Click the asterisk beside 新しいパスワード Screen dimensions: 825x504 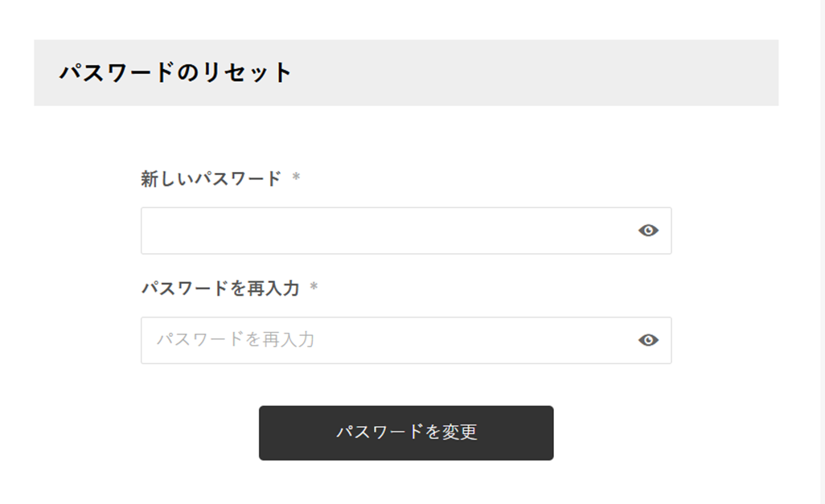[296, 178]
